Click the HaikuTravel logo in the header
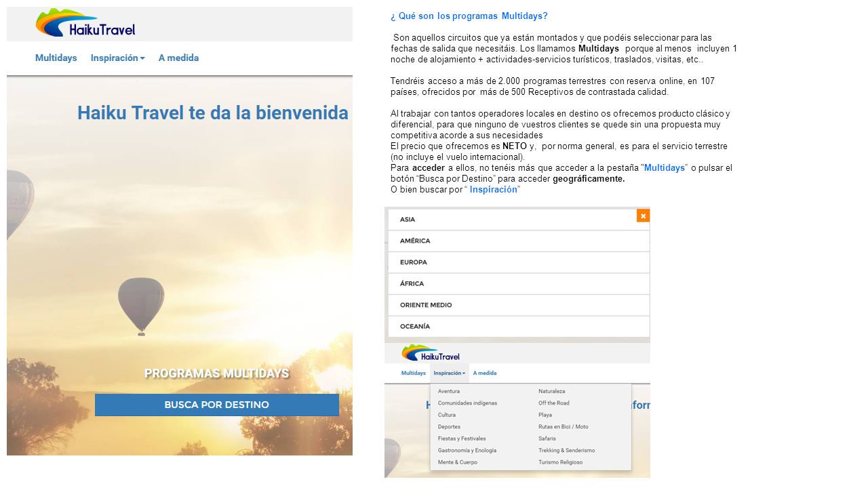 85,23
